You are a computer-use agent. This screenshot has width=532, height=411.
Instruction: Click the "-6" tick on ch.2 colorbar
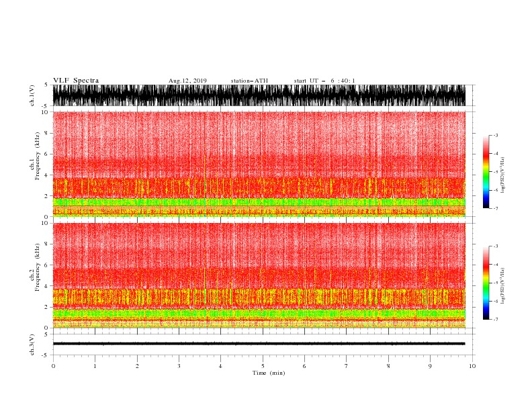click(496, 301)
